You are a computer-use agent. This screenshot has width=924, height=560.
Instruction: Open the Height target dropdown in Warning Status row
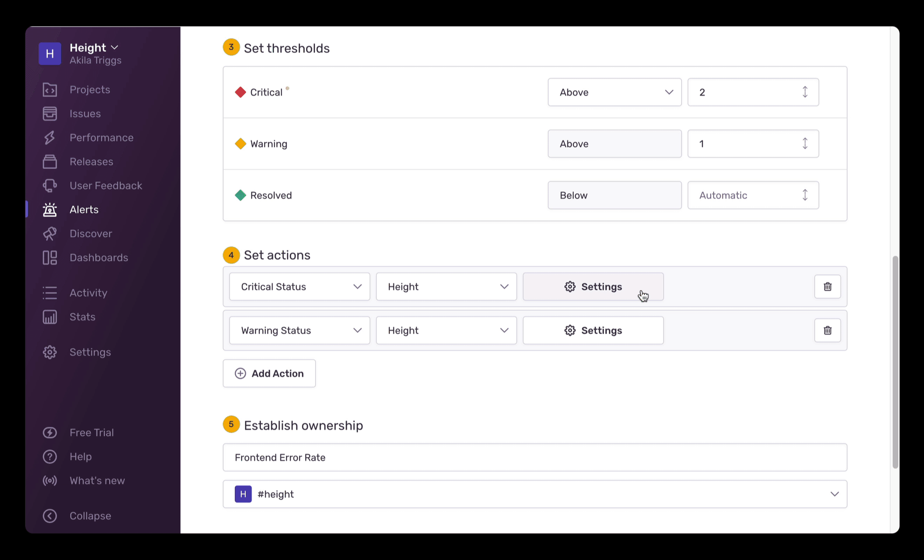pyautogui.click(x=447, y=330)
